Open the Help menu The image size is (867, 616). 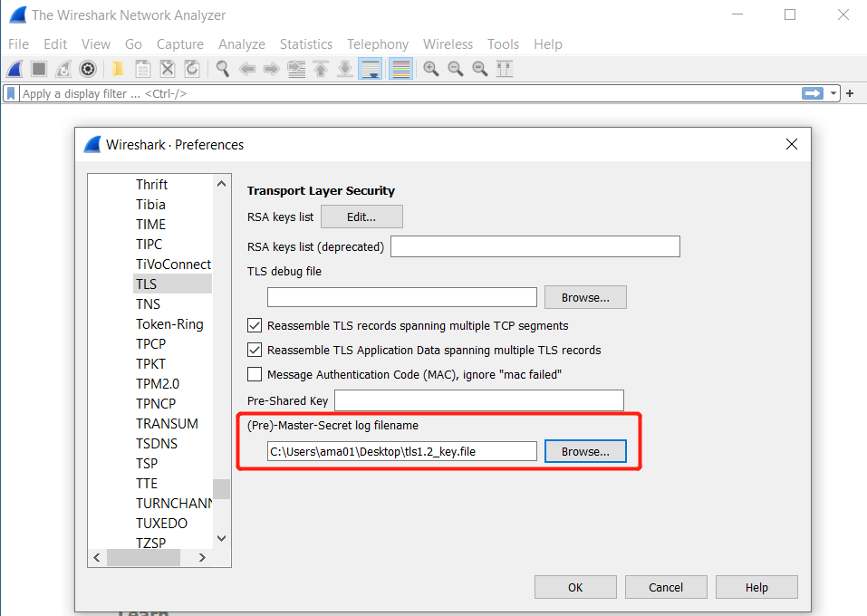pos(548,44)
